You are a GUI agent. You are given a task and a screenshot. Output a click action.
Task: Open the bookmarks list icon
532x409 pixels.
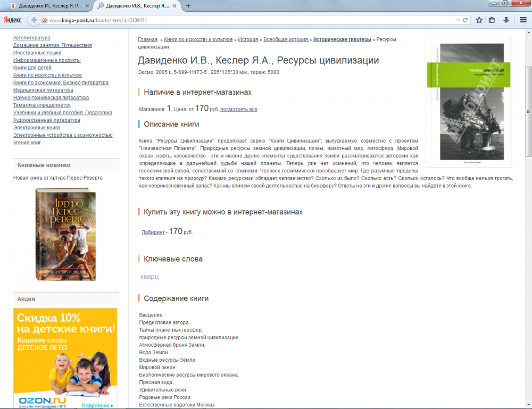click(492, 20)
